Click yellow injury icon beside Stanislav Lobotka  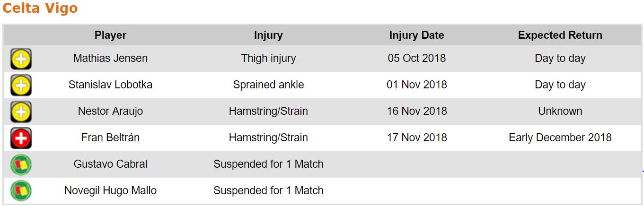(x=21, y=86)
